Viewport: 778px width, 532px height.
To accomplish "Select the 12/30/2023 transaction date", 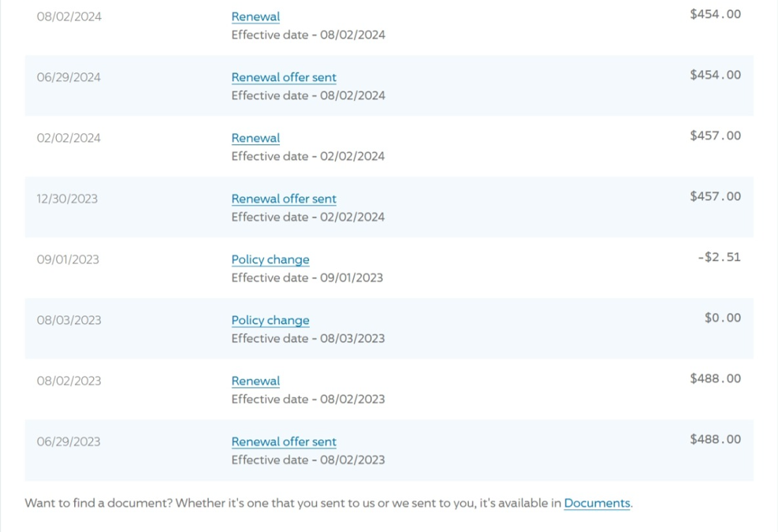I will (x=67, y=199).
